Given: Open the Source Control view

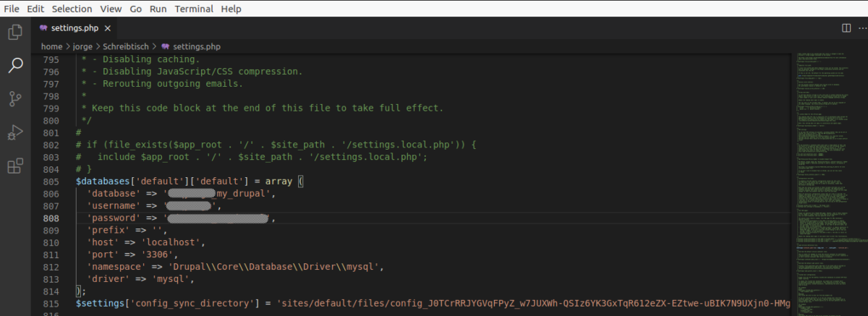Looking at the screenshot, I should (15, 99).
